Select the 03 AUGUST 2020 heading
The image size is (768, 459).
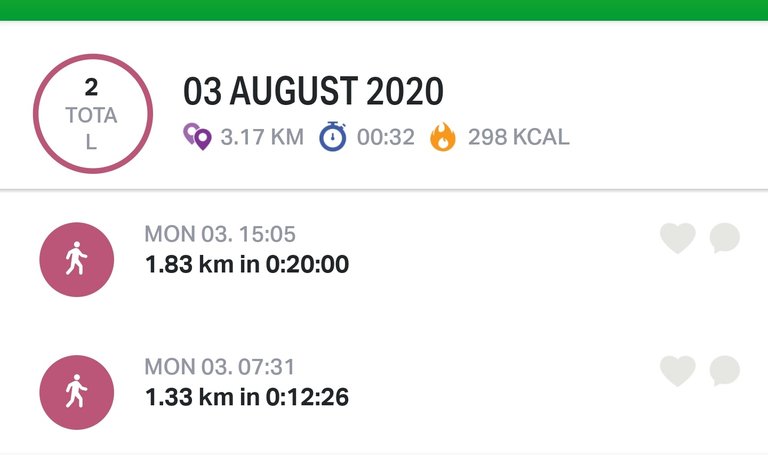pos(313,91)
